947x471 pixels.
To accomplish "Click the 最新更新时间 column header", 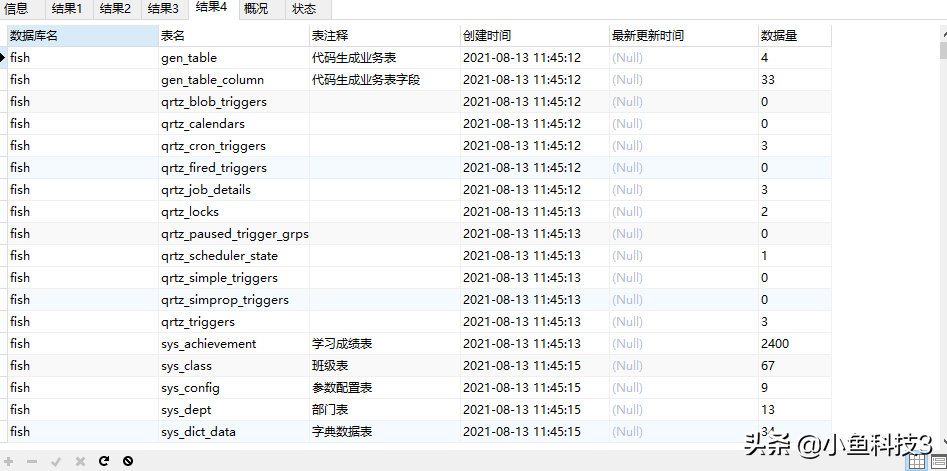I will (x=684, y=36).
